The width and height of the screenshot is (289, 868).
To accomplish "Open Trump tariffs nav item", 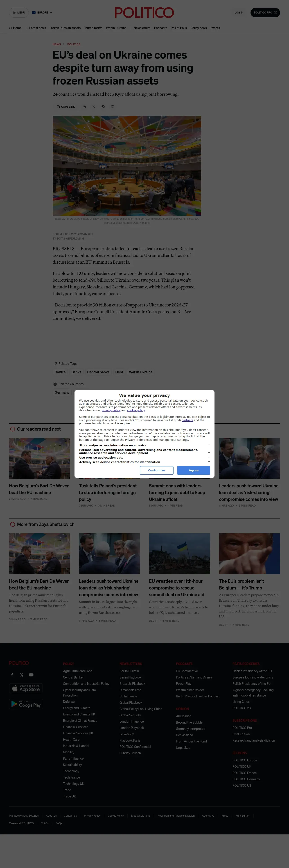I will (x=93, y=28).
